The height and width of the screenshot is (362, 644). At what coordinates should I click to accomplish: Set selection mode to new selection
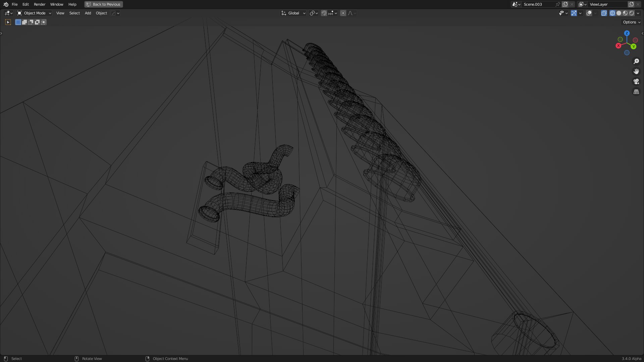point(18,22)
